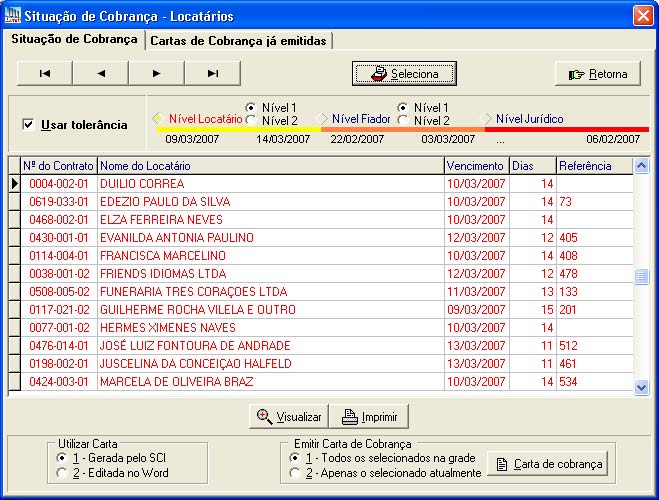
Task: Click the Retorna hand-pointer button
Action: point(597,74)
